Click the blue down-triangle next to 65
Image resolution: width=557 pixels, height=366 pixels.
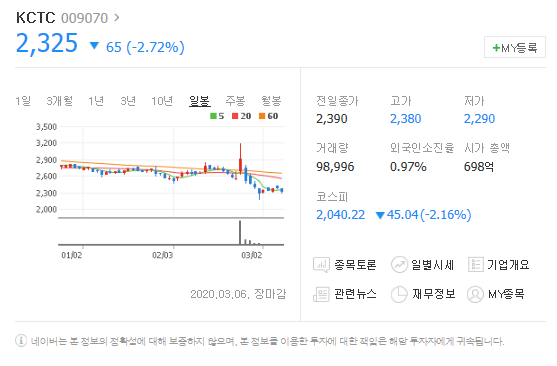(x=94, y=45)
